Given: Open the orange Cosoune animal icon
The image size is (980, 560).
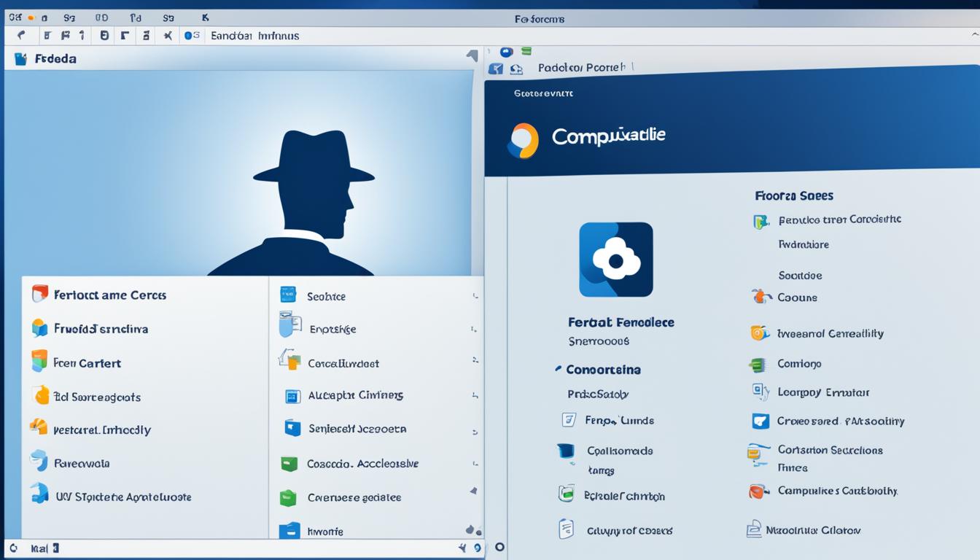Looking at the screenshot, I should (761, 297).
